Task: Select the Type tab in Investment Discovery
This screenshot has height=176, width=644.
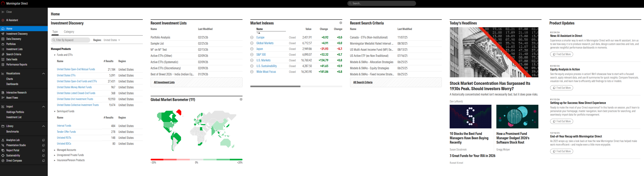Action: click(55, 32)
